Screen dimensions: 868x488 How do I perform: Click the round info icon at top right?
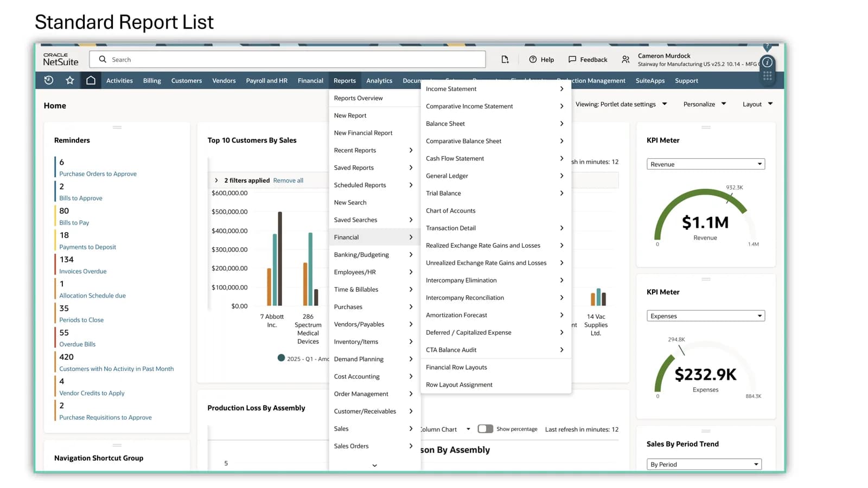coord(767,62)
